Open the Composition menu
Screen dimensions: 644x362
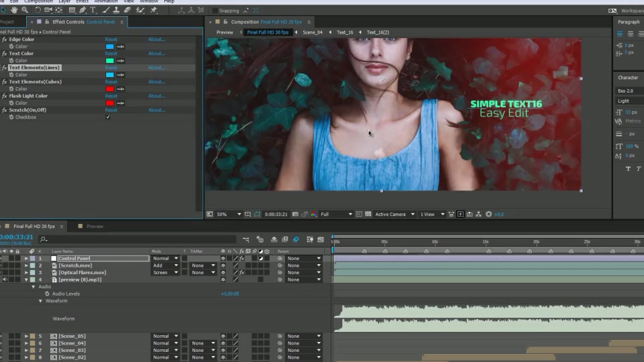point(38,1)
